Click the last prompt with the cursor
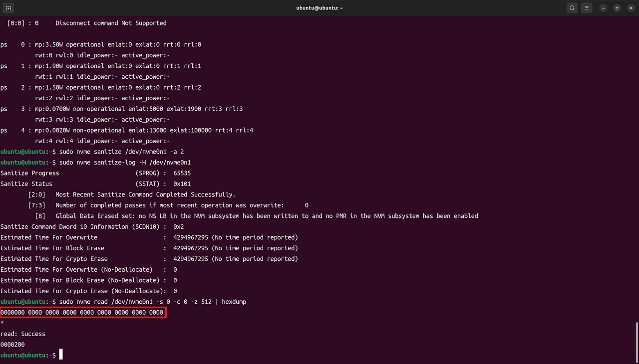Screen dimensions: 639x364 click(x=31, y=355)
